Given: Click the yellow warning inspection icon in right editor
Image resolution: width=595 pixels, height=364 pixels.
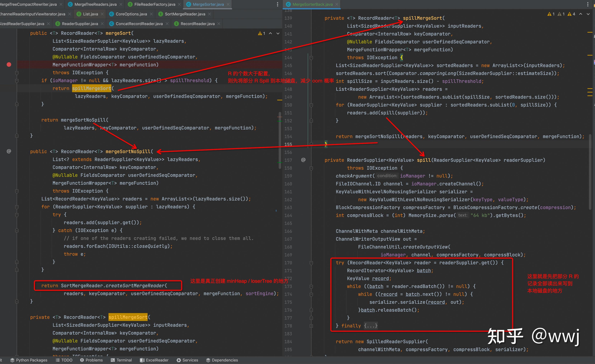Looking at the screenshot, I should point(549,14).
